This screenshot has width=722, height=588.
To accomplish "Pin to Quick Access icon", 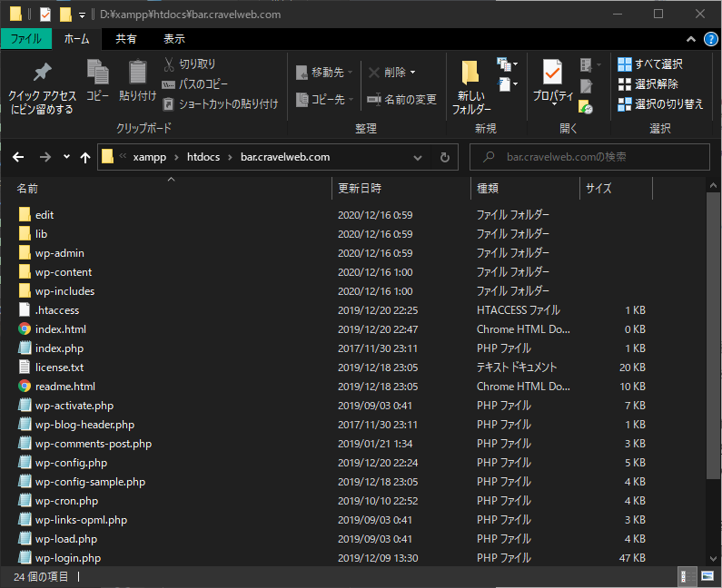I will [43, 72].
